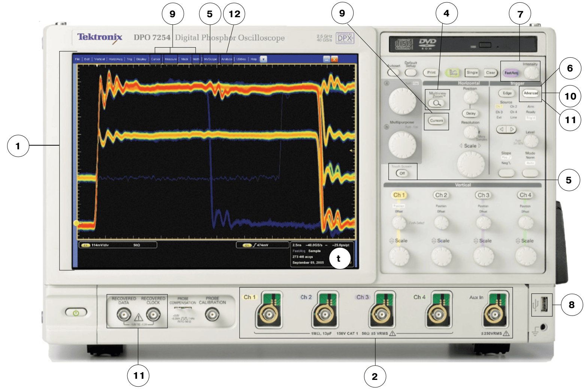The height and width of the screenshot is (390, 588).
Task: Click the Probe Calibration connector
Action: (212, 315)
